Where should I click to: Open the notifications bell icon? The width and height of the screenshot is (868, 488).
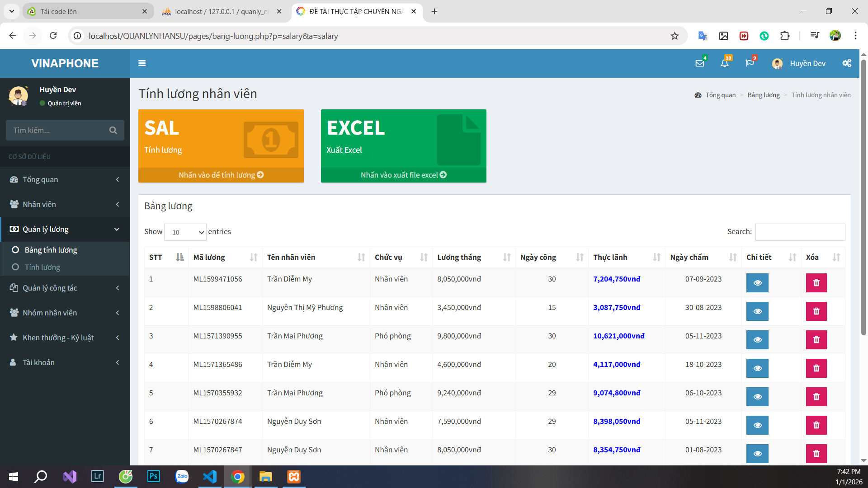(725, 63)
